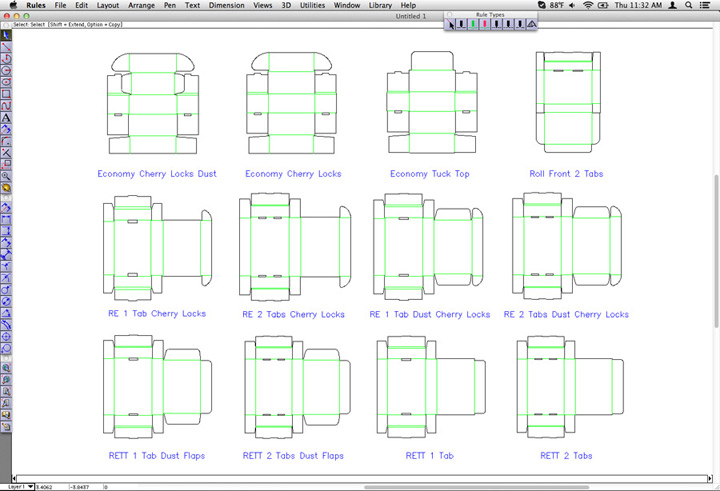Image resolution: width=720 pixels, height=491 pixels.
Task: Click the vertical scrollbar
Action: [714, 250]
